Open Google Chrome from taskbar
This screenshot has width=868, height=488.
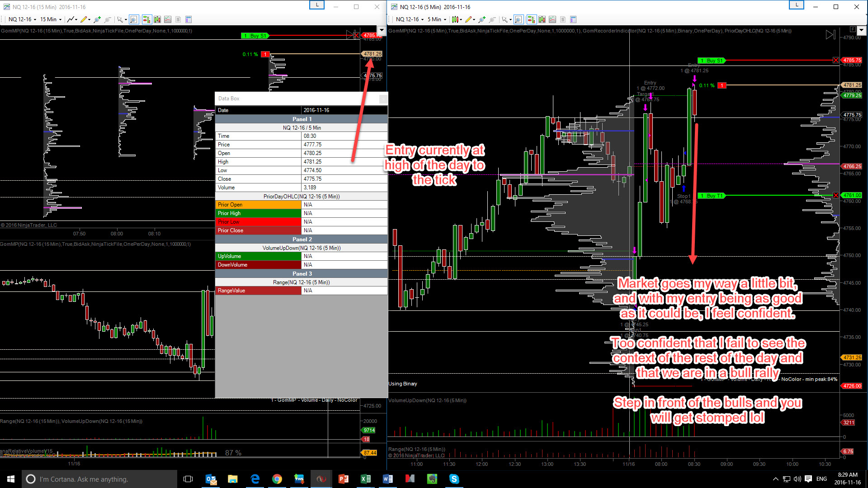(x=277, y=479)
